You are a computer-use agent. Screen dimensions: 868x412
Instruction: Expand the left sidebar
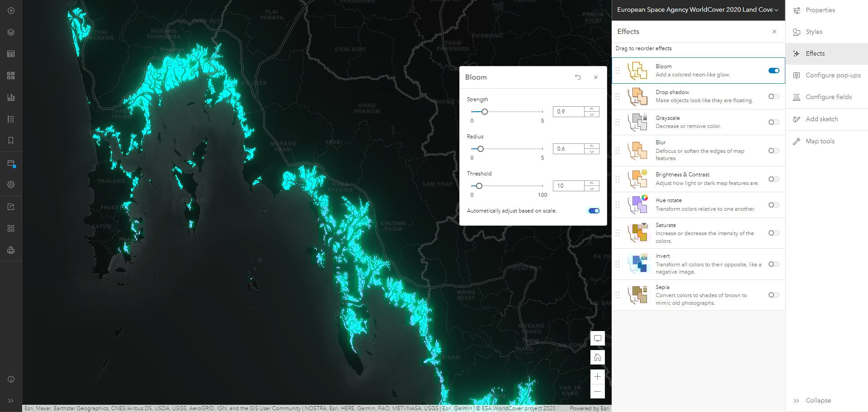click(11, 401)
